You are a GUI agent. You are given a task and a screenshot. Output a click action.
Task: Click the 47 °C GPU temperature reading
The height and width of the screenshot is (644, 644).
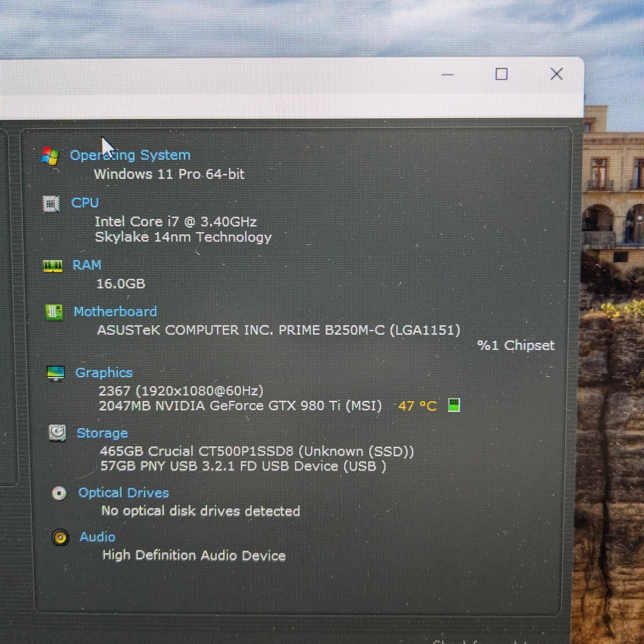pyautogui.click(x=417, y=406)
